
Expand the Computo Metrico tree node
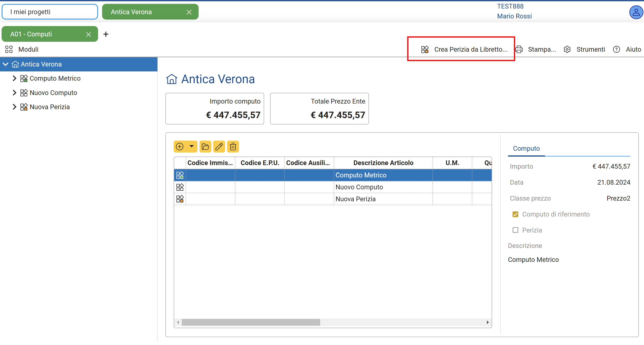click(x=14, y=78)
